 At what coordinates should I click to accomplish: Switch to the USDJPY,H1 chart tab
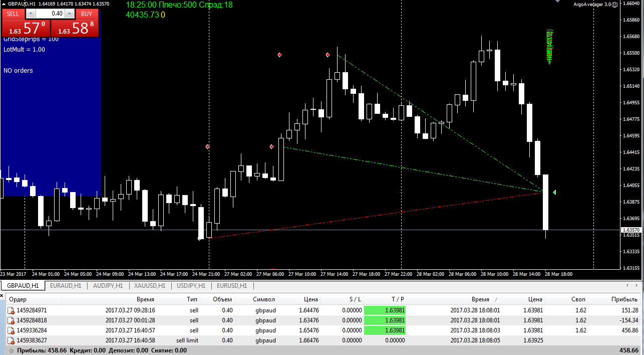(191, 286)
